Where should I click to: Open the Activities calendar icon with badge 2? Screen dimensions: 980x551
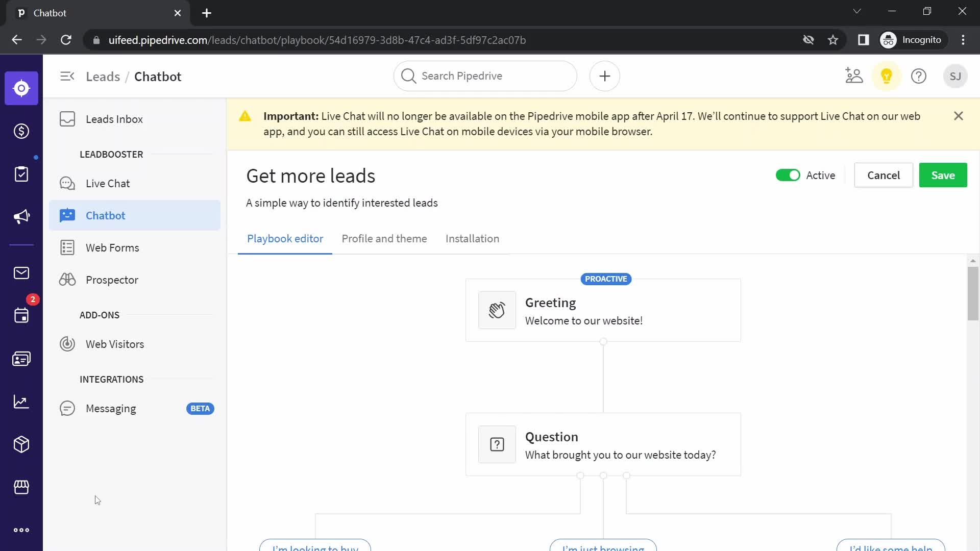21,315
